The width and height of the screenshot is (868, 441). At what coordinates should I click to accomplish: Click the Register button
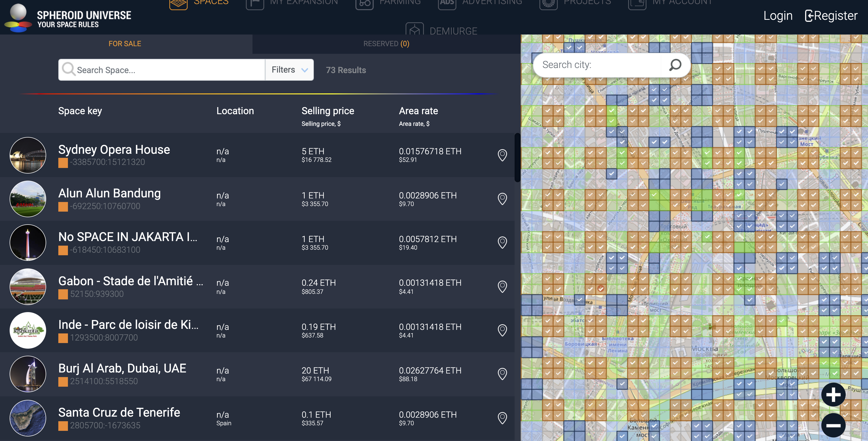click(831, 16)
